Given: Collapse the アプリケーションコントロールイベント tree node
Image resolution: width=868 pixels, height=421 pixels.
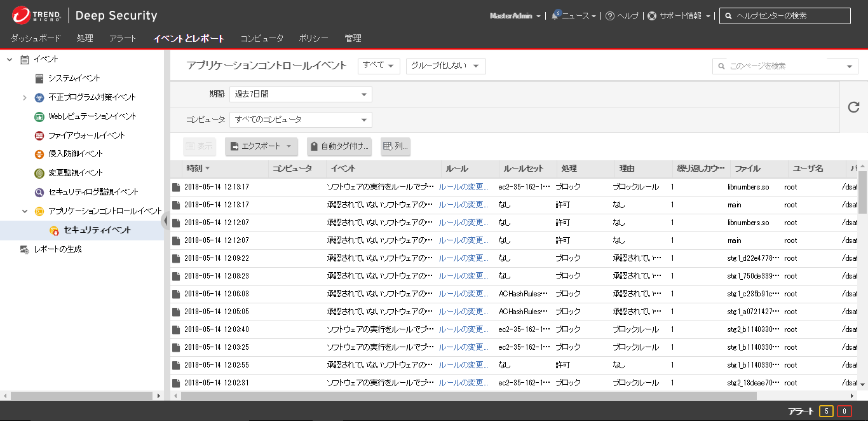Looking at the screenshot, I should pos(24,211).
